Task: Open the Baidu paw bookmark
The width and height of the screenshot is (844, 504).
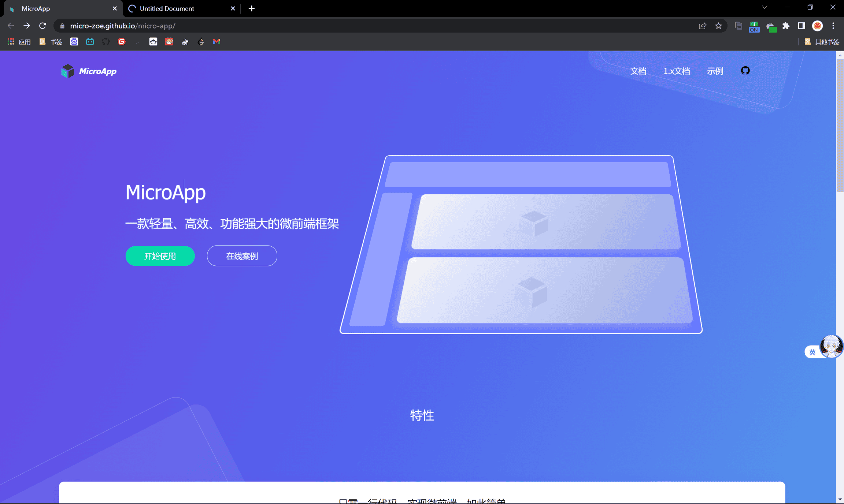Action: [x=74, y=42]
